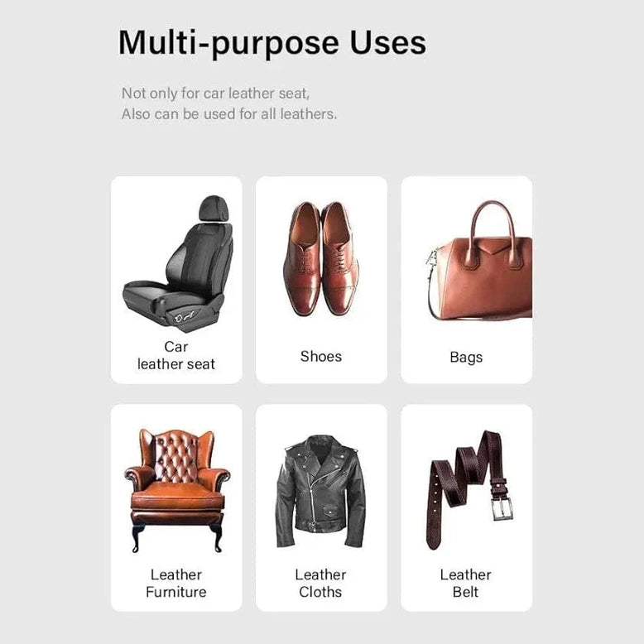
Task: Select the brown leather shoes picture
Action: 321,259
